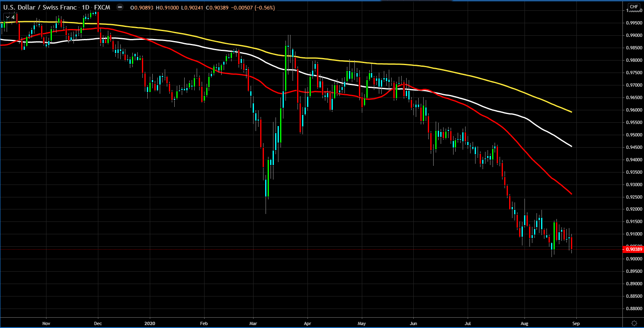Click the 0.99000 price scale label
The width and height of the screenshot is (644, 328).
click(x=634, y=36)
